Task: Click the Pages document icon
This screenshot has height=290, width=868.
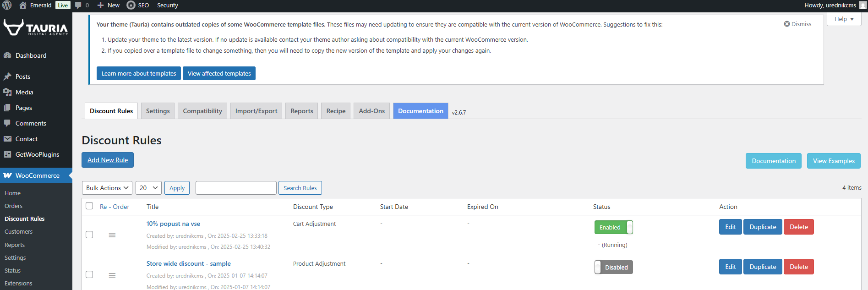Action: coord(7,108)
